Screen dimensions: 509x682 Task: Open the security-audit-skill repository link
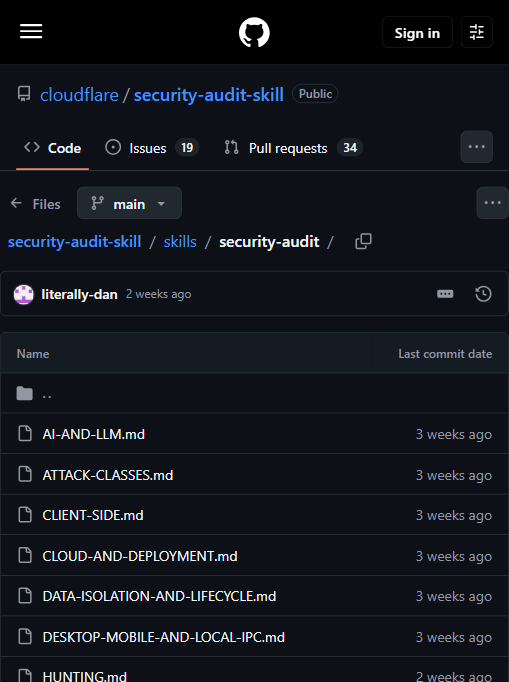point(209,95)
